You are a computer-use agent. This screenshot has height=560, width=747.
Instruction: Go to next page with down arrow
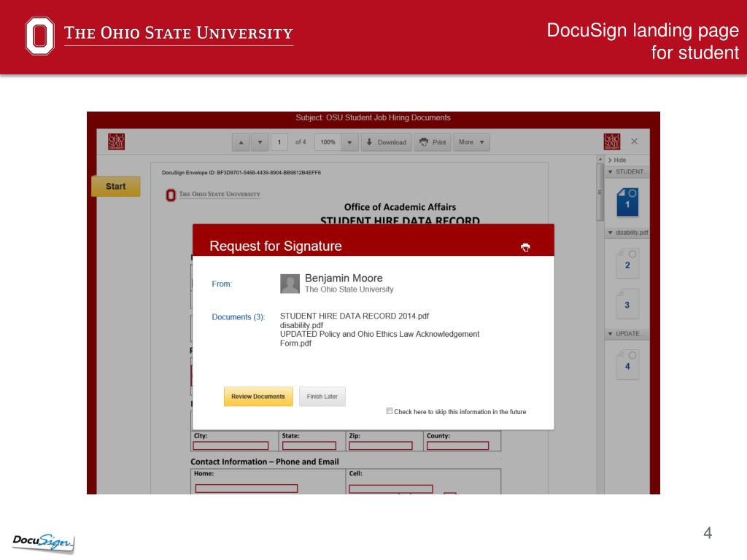pos(260,142)
